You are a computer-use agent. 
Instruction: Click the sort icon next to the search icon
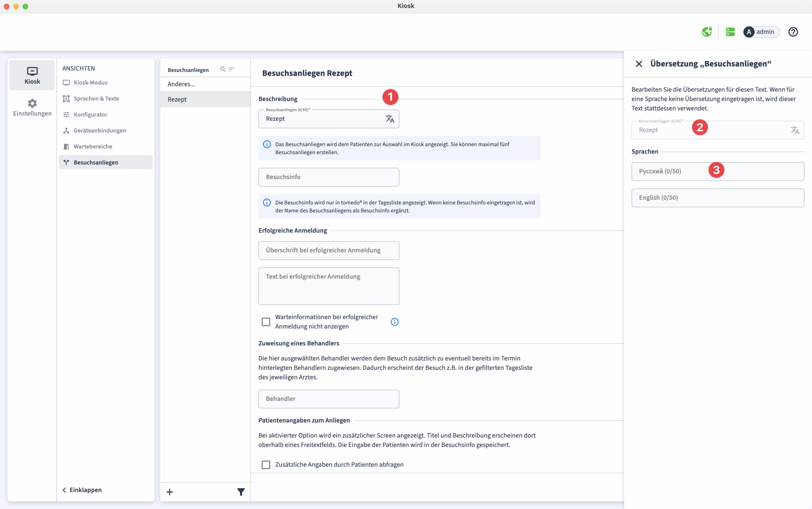233,69
